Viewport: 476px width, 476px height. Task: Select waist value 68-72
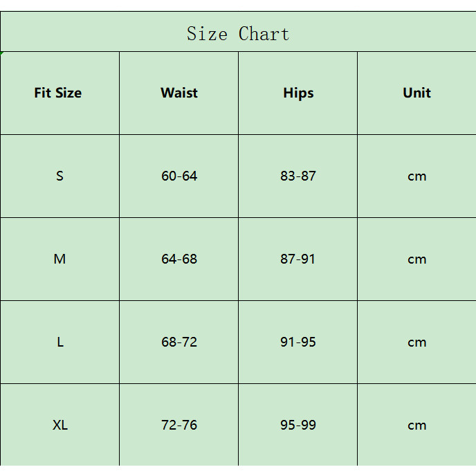(x=179, y=342)
